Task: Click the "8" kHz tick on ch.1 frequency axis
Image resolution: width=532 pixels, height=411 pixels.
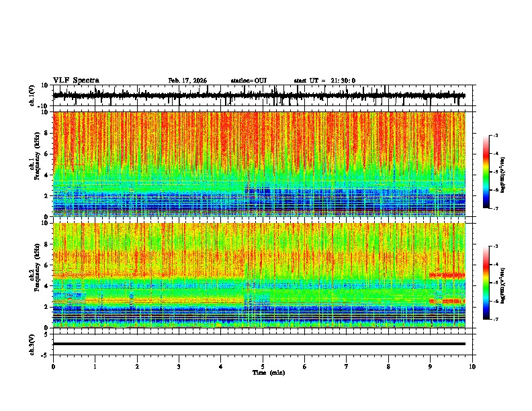Action: 47,133
